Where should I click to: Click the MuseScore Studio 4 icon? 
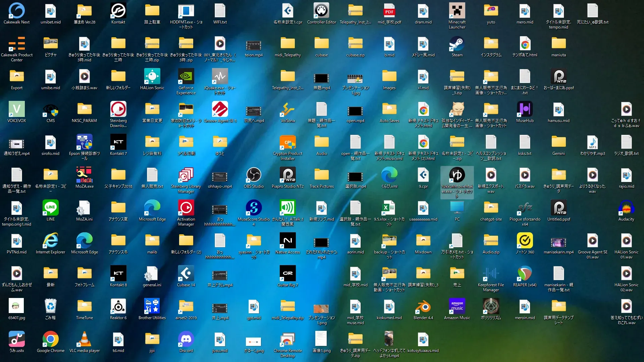(254, 208)
